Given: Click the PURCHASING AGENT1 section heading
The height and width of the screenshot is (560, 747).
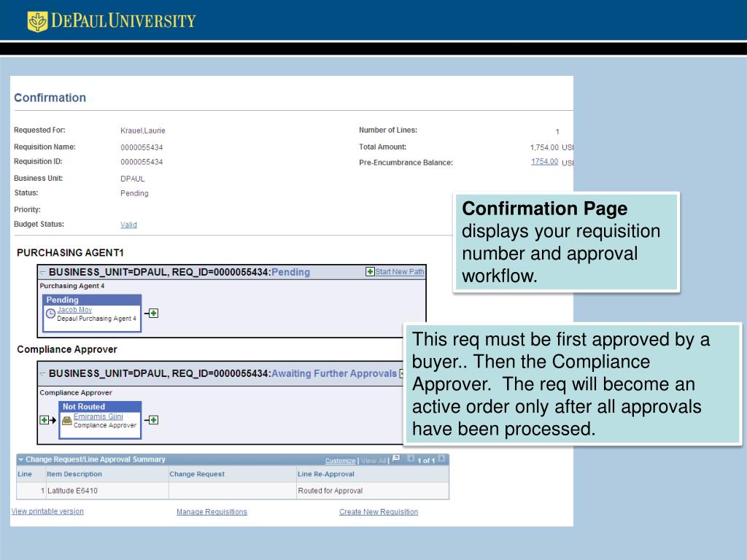Looking at the screenshot, I should click(70, 252).
